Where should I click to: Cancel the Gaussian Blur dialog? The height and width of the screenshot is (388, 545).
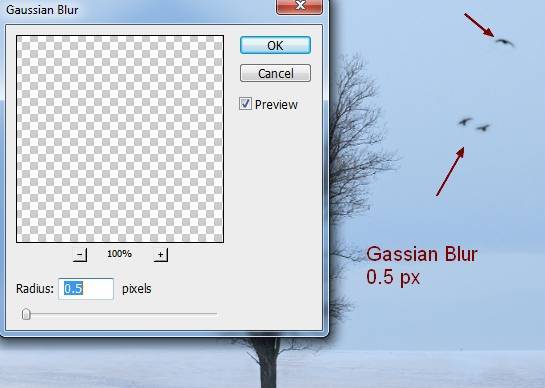click(275, 73)
